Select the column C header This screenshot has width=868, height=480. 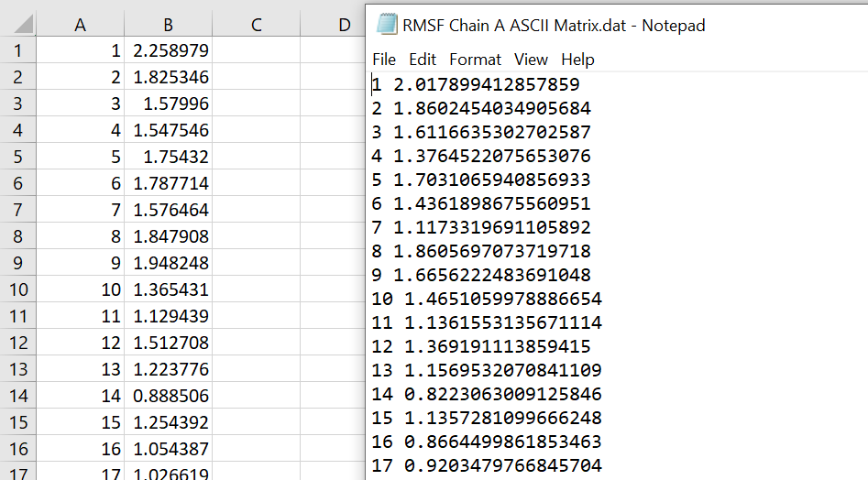pyautogui.click(x=256, y=25)
